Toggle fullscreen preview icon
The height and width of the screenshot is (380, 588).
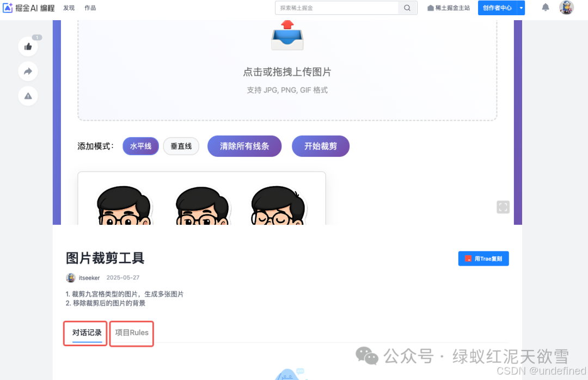pyautogui.click(x=503, y=207)
